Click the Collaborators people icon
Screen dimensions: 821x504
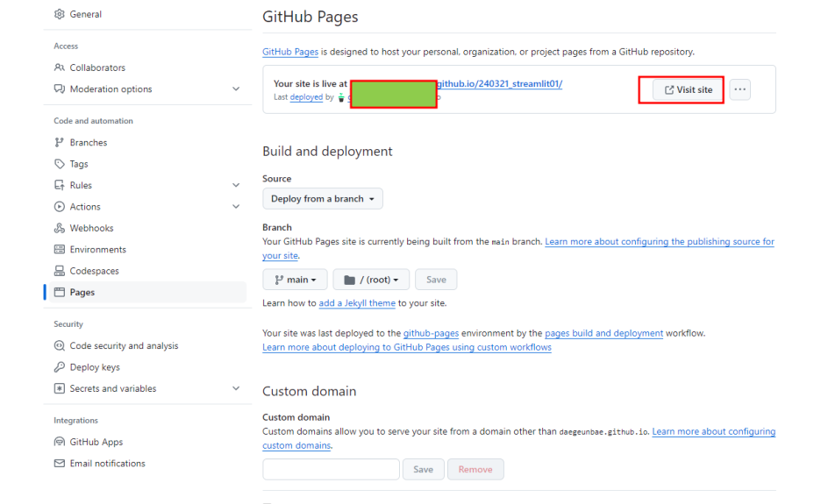tap(59, 67)
